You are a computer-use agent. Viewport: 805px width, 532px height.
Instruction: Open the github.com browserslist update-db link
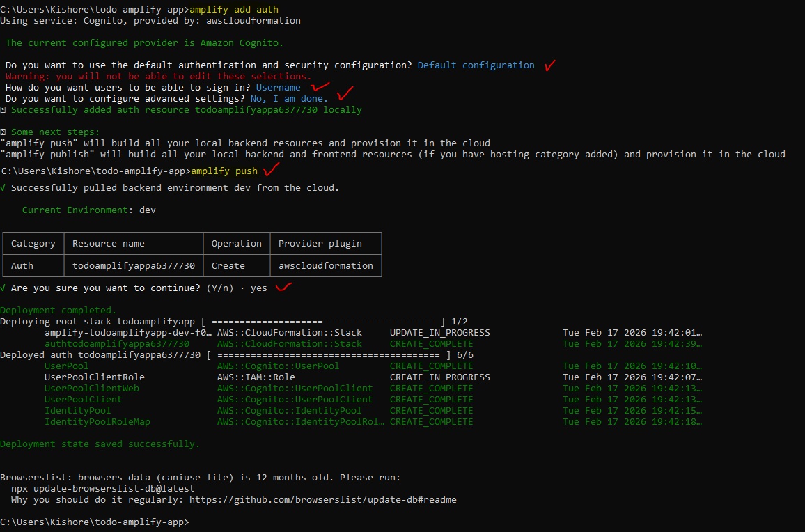[x=322, y=500]
